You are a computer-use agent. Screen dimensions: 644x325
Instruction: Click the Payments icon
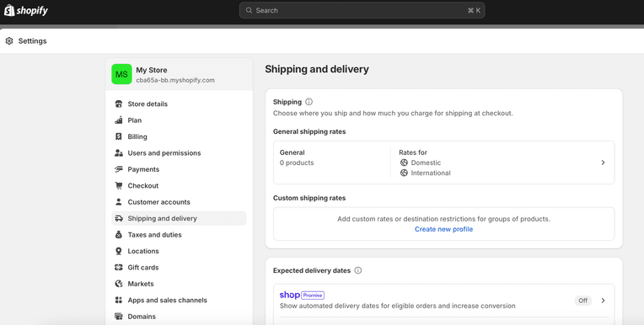[119, 169]
